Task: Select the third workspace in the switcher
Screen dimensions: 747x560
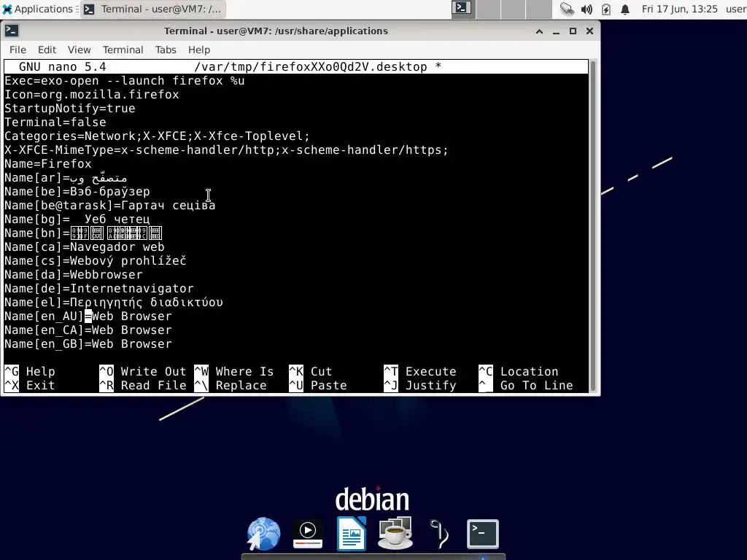Action: click(x=514, y=9)
